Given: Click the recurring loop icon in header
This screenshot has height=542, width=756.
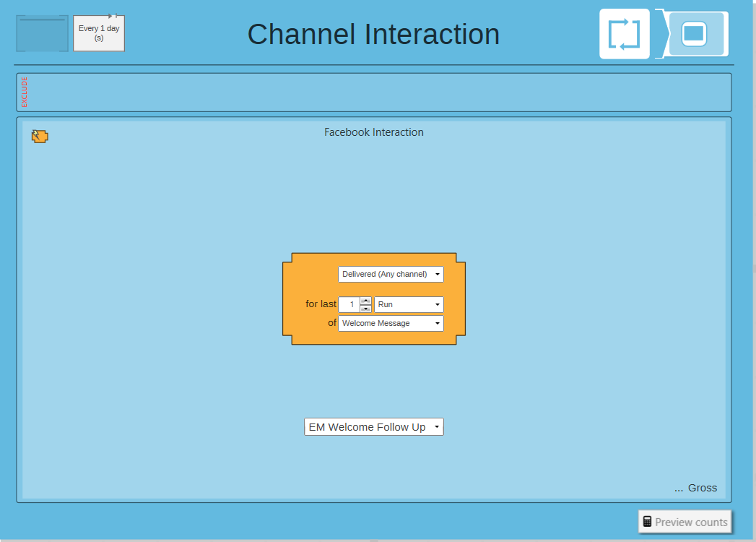Looking at the screenshot, I should pyautogui.click(x=625, y=34).
